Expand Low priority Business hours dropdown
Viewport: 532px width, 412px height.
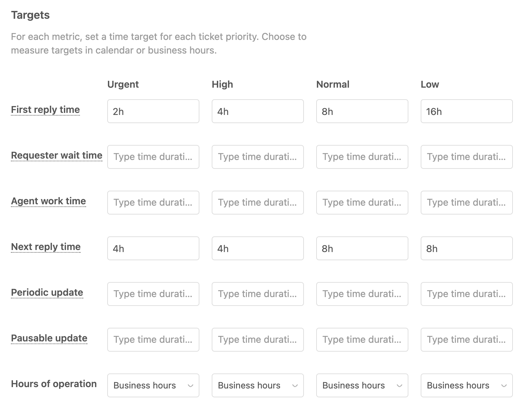(466, 385)
